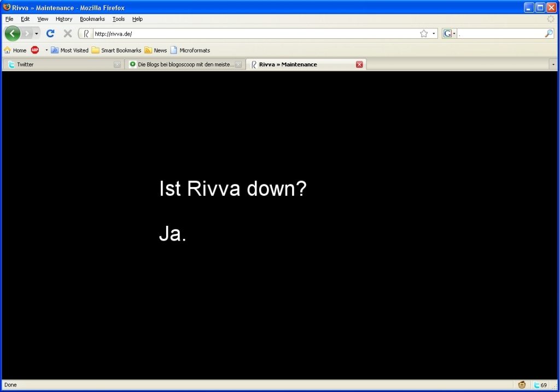The width and height of the screenshot is (560, 392).
Task: Expand the Adblock Plus dropdown arrow
Action: click(46, 50)
